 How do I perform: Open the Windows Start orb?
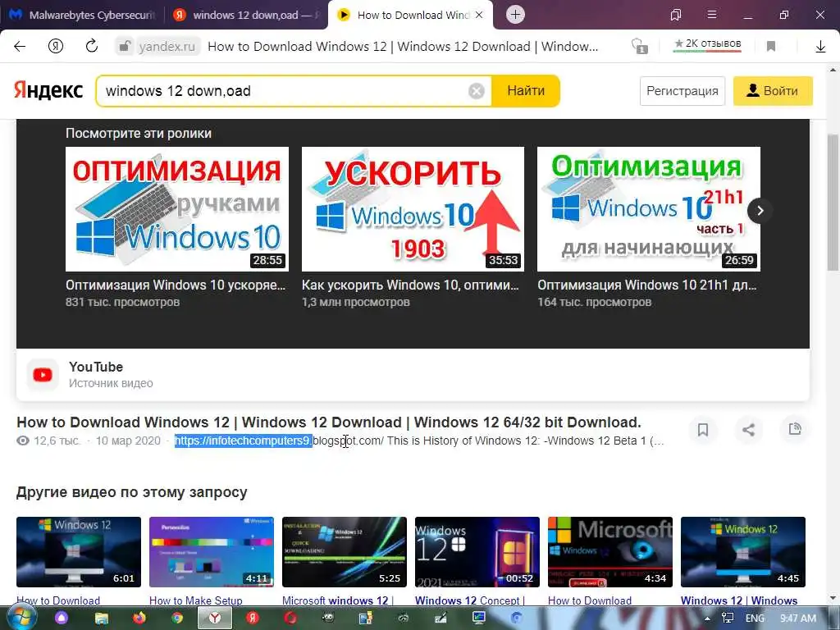21,617
